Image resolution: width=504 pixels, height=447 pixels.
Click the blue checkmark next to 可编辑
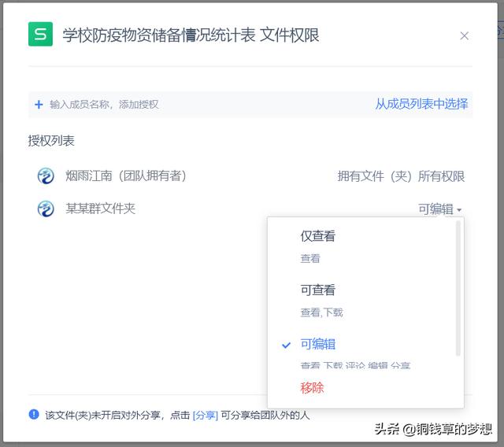pos(286,345)
